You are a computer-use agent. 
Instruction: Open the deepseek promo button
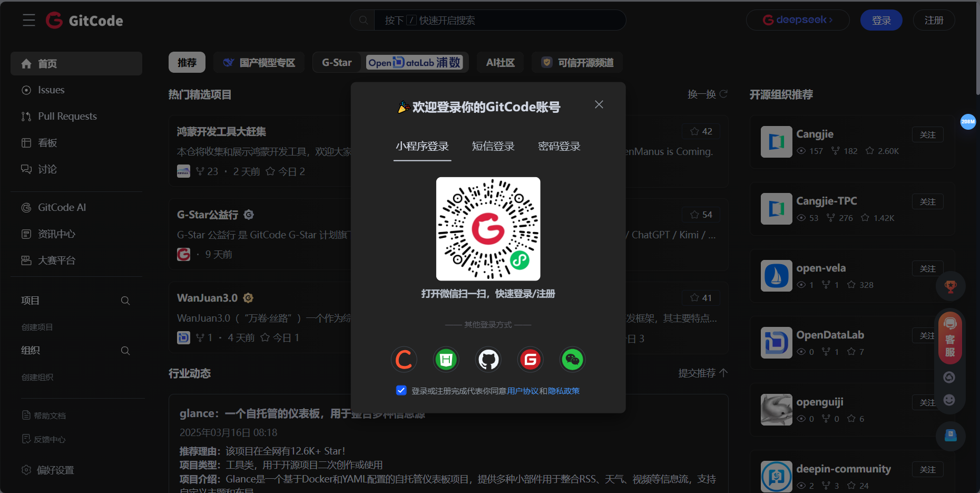798,20
